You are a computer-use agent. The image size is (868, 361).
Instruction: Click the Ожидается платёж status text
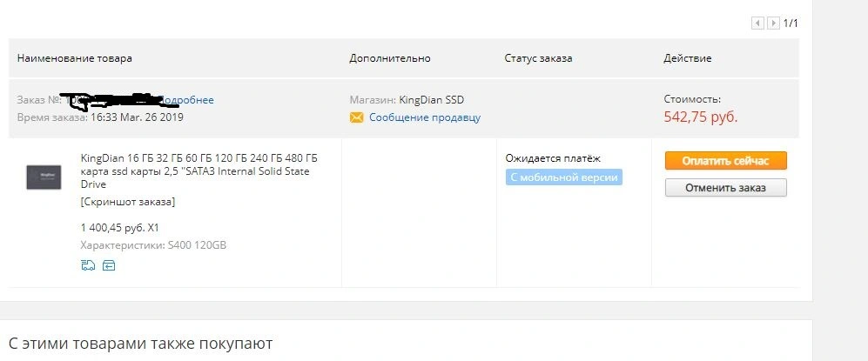pos(553,158)
